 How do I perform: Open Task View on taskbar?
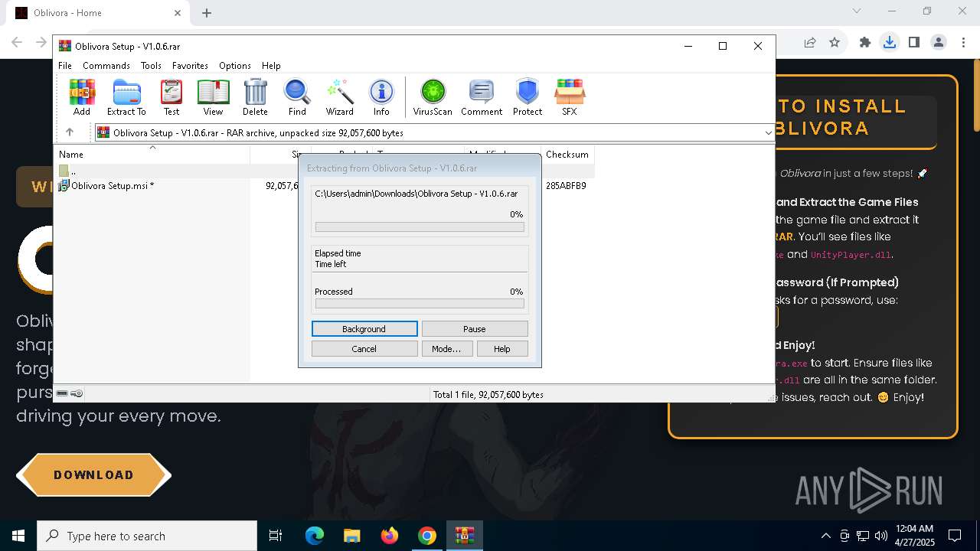click(276, 536)
